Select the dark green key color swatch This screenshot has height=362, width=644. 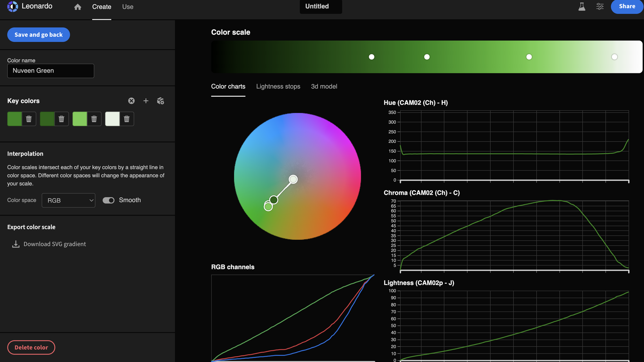pos(47,119)
